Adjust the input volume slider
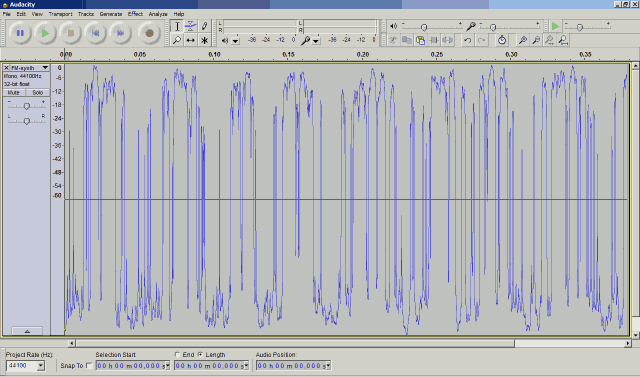Screen dimensions: 640x377 click(493, 27)
